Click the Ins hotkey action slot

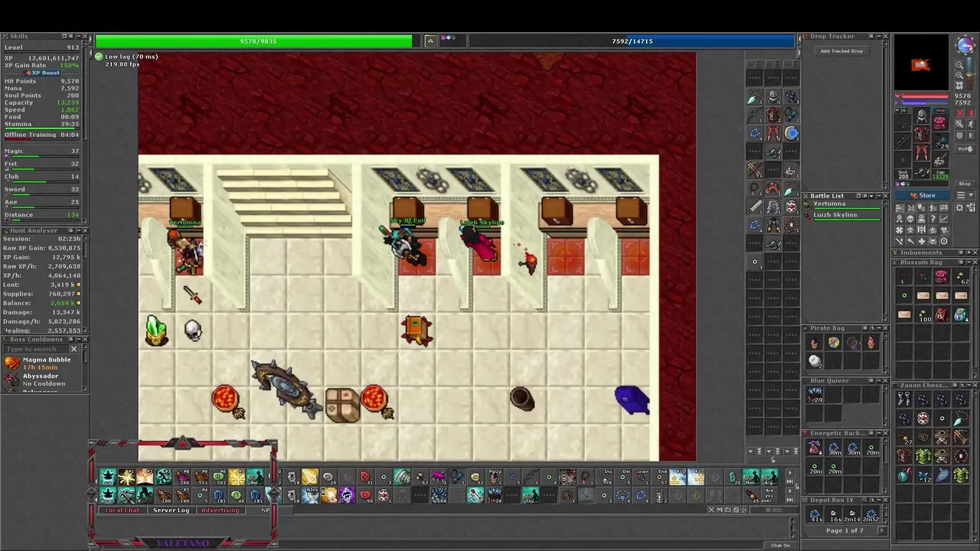(606, 477)
